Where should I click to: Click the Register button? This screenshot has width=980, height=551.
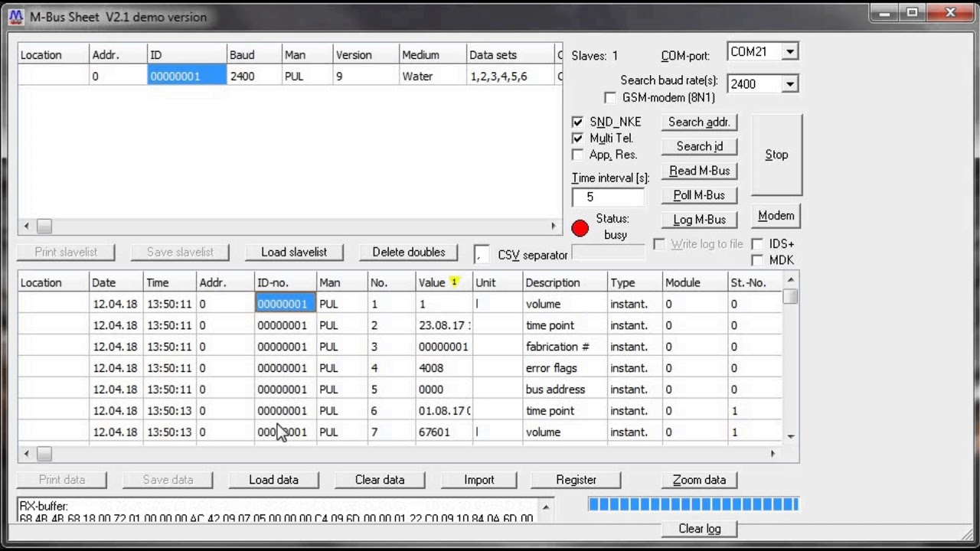tap(577, 480)
